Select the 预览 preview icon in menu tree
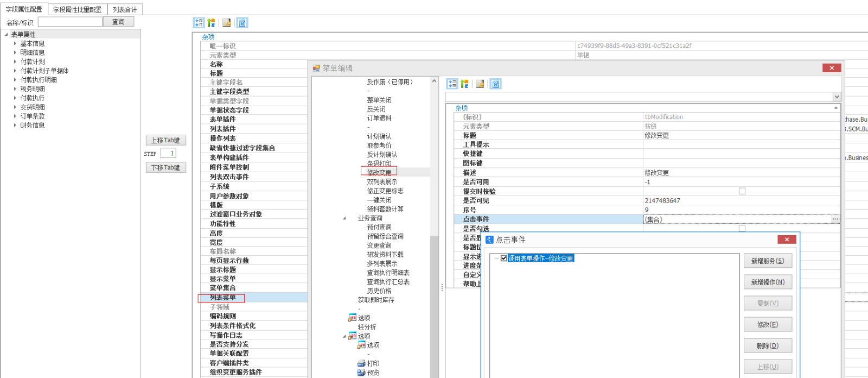 (361, 373)
